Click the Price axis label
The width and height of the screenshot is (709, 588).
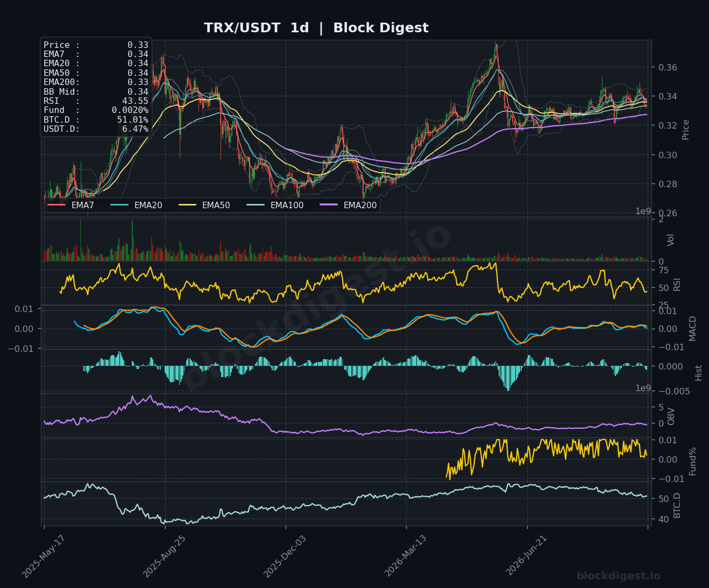[685, 130]
